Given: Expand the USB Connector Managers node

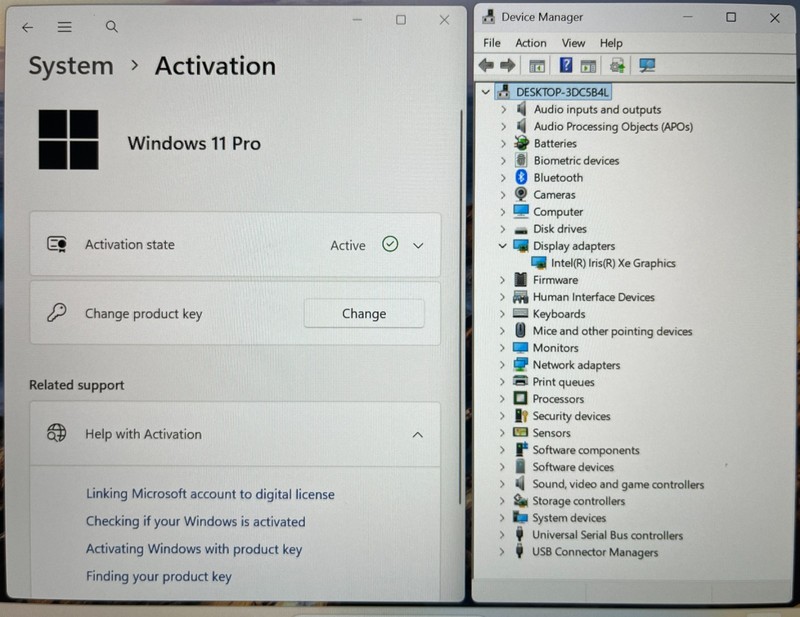Looking at the screenshot, I should tap(502, 552).
